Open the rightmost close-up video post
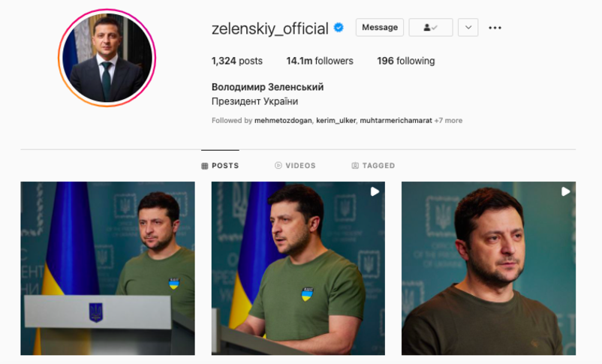 (489, 268)
